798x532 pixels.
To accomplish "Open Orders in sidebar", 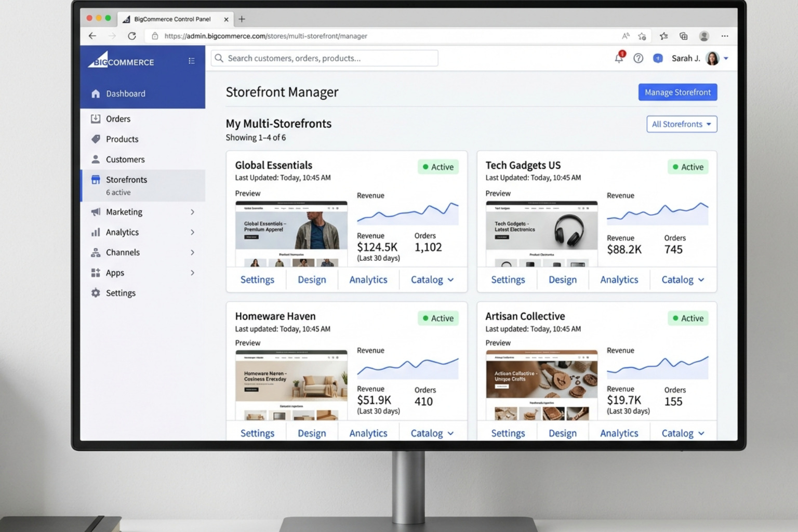I will (x=143, y=118).
